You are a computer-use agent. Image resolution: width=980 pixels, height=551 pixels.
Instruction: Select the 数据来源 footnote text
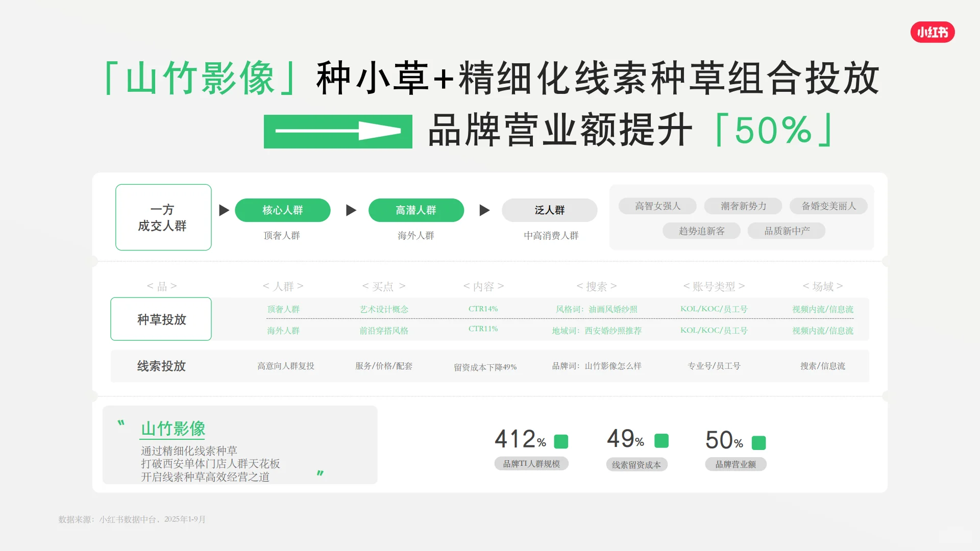[x=131, y=519]
